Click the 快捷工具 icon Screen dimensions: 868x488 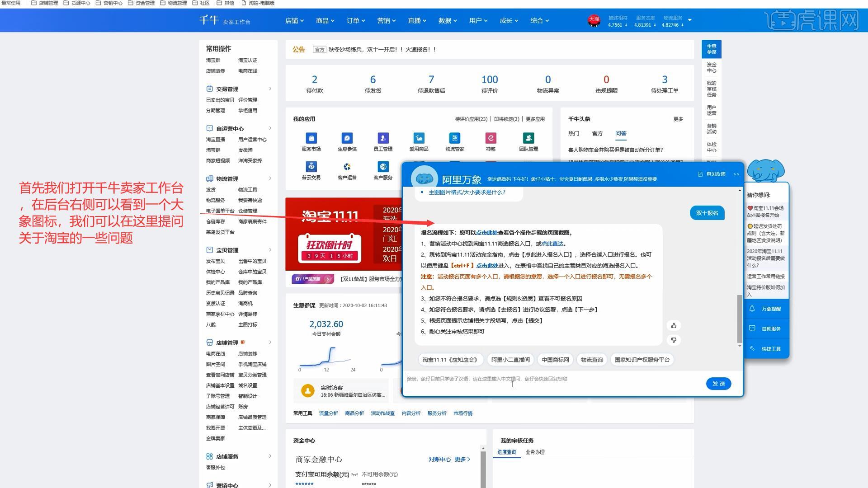coord(752,348)
